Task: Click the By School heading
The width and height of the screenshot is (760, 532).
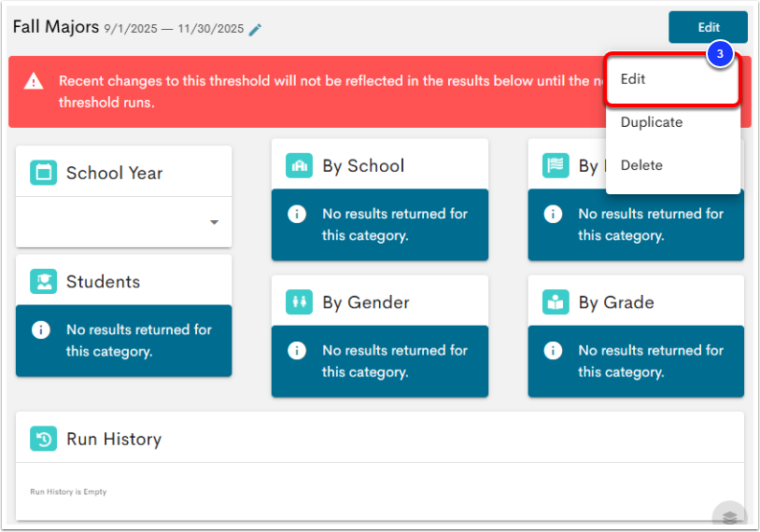Action: coord(363,166)
